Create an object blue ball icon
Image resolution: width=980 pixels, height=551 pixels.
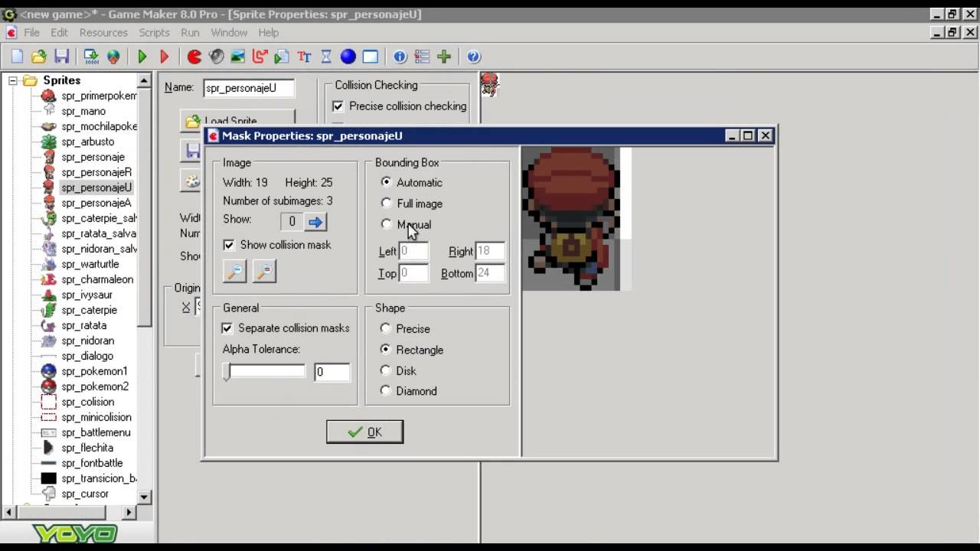point(348,57)
